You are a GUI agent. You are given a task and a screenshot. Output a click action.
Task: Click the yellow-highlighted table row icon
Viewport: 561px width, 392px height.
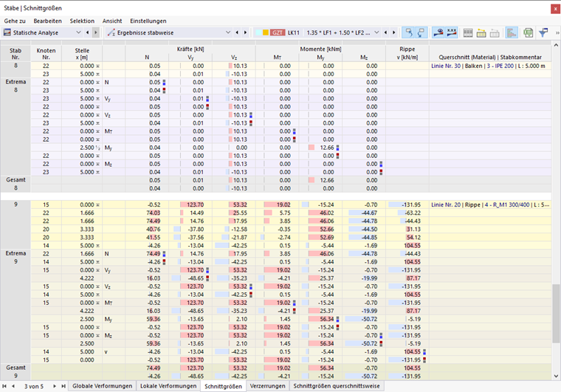[481, 33]
